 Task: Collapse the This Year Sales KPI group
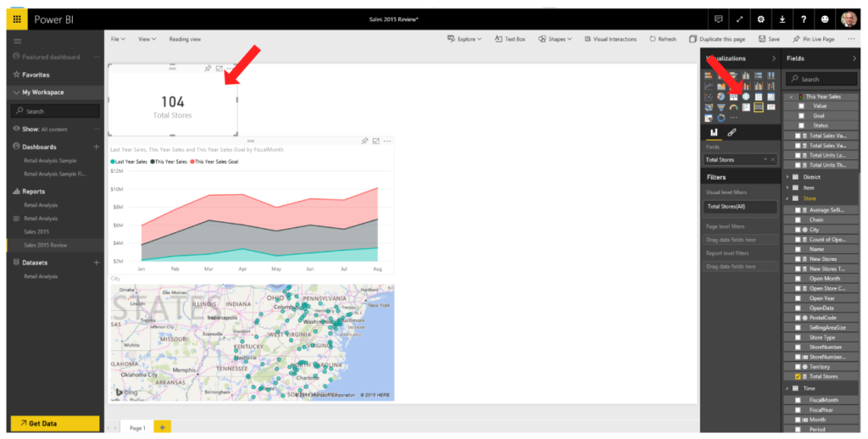pyautogui.click(x=791, y=97)
